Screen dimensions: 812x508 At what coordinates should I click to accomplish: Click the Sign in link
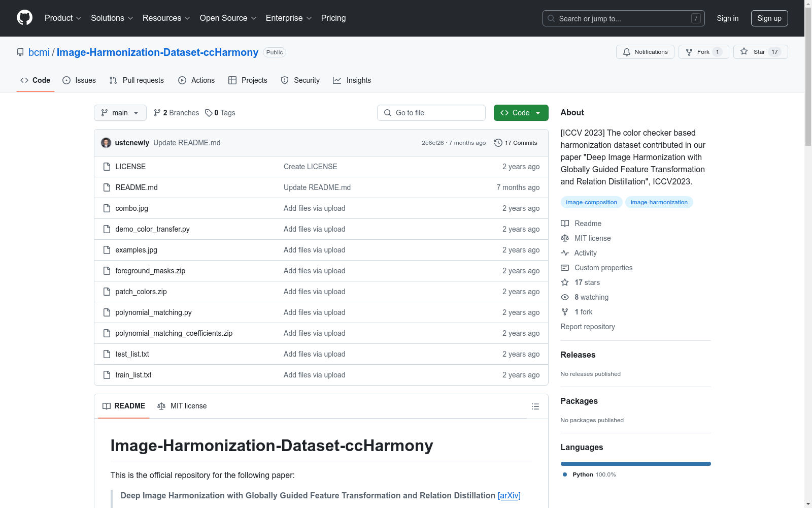point(728,18)
